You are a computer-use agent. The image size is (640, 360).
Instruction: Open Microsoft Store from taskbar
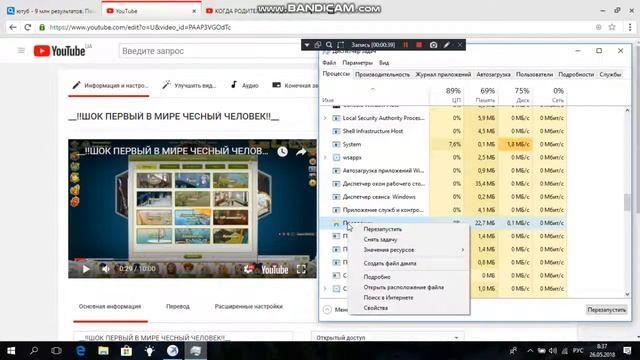[126, 351]
